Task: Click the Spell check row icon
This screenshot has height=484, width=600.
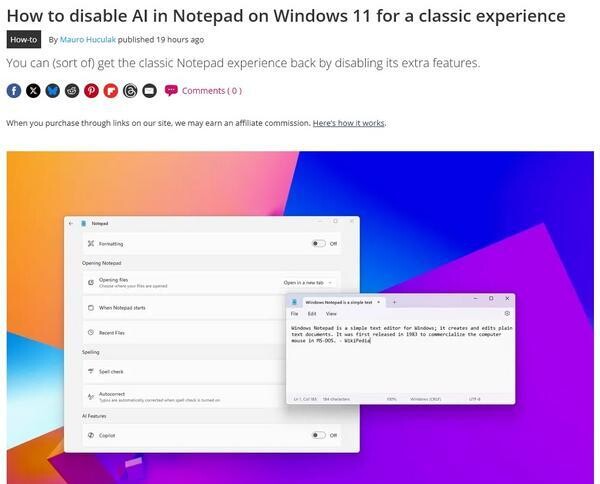Action: [x=91, y=371]
